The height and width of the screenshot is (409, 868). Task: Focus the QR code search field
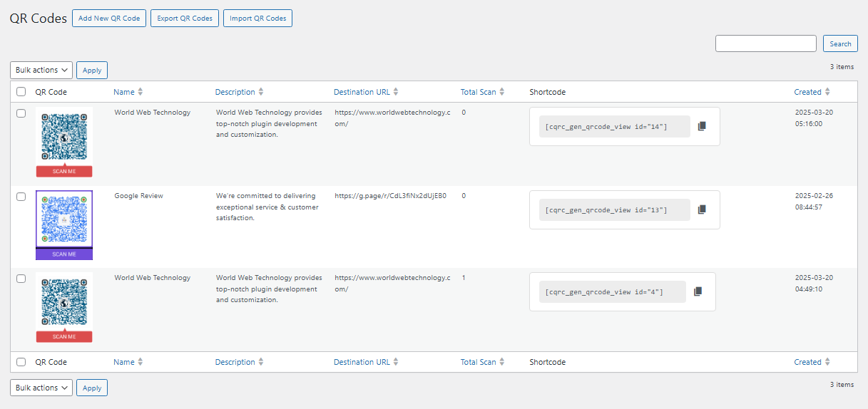(x=766, y=43)
